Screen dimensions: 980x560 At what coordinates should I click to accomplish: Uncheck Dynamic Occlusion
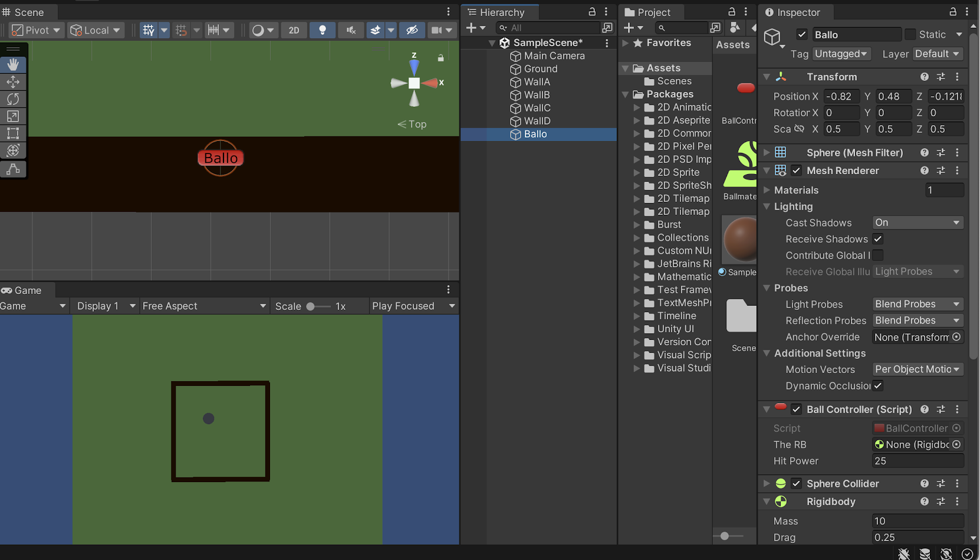click(x=878, y=385)
